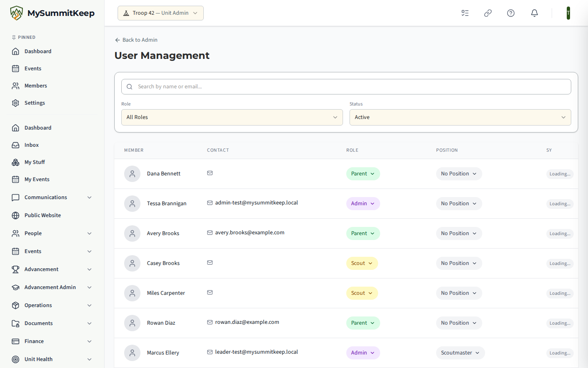Click avery.brooks@example.com email
Screen dimensions: 588x368
(249, 233)
